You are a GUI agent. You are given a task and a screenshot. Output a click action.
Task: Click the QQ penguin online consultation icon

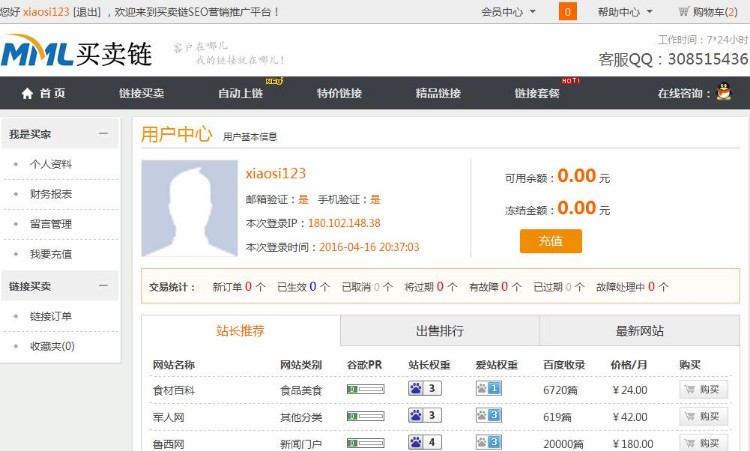[x=724, y=91]
